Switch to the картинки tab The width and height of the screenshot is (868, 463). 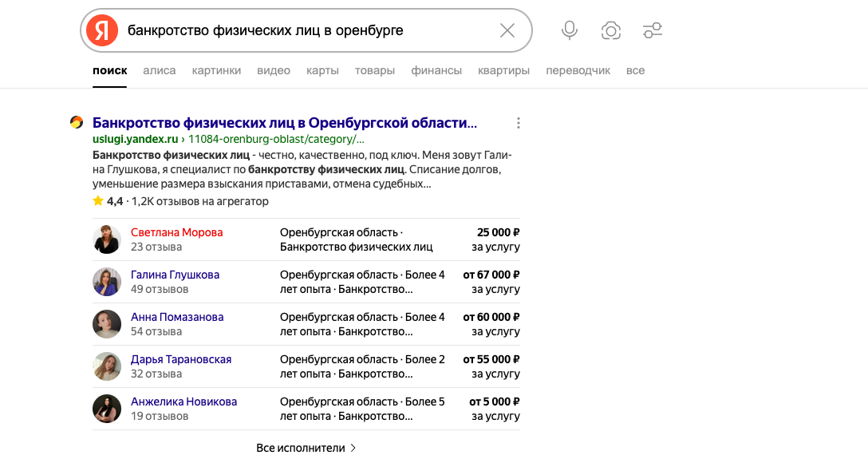tap(216, 70)
